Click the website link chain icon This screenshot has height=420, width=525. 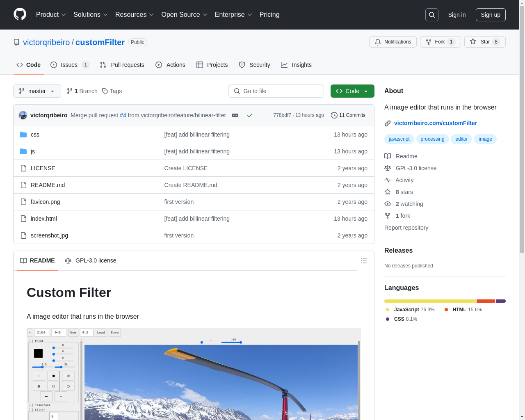coord(388,123)
